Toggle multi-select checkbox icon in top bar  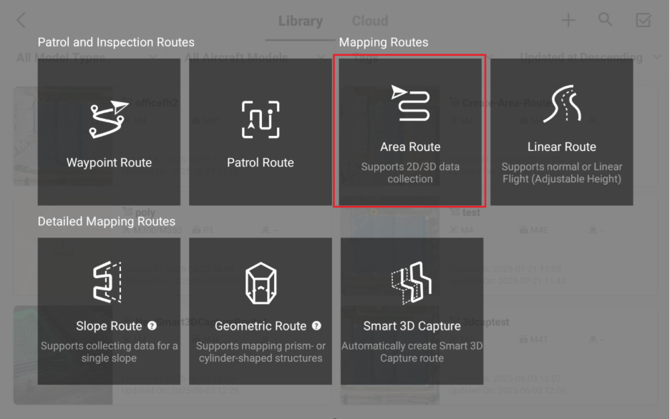pyautogui.click(x=643, y=20)
